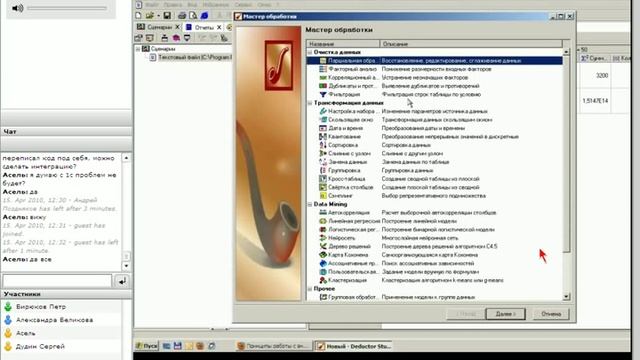Pick the Логистическая регрессия handler

click(x=434, y=230)
